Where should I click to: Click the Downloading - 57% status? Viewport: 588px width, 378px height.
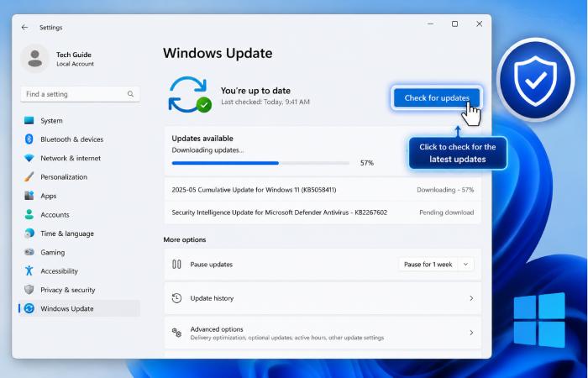tap(445, 190)
